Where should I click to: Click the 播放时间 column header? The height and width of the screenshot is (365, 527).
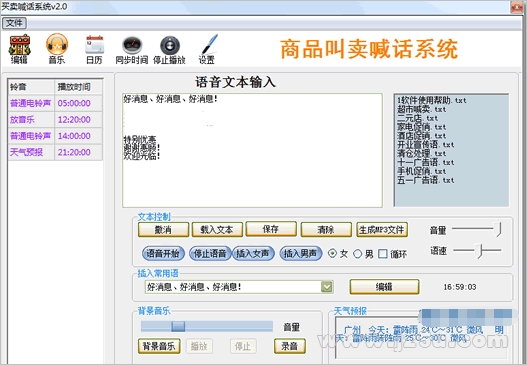(x=78, y=87)
